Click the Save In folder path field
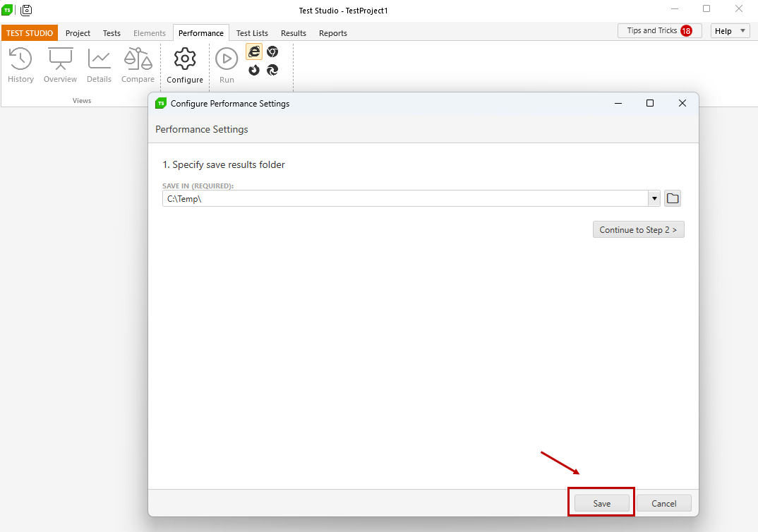This screenshot has height=532, width=758. 404,199
